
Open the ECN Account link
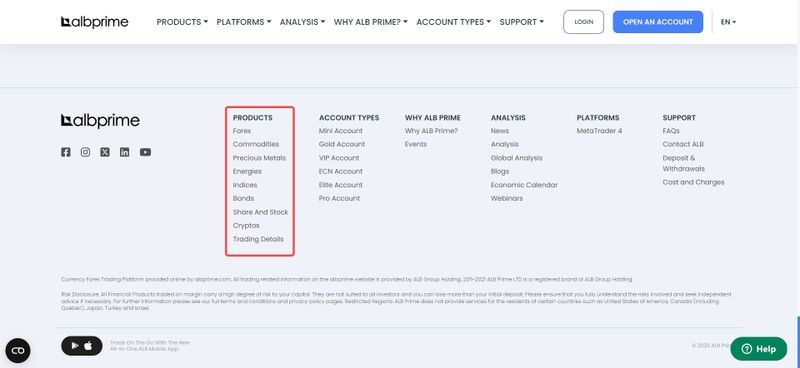point(341,171)
